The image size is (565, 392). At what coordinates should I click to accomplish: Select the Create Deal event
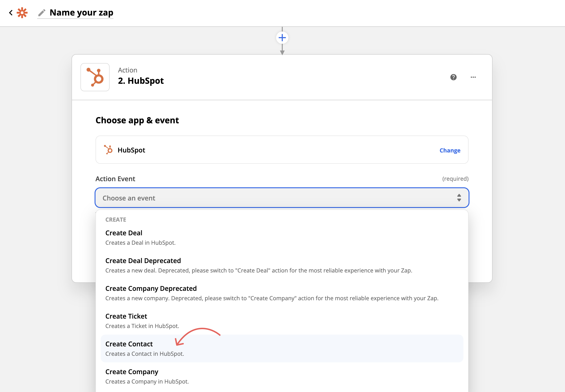coord(282,237)
